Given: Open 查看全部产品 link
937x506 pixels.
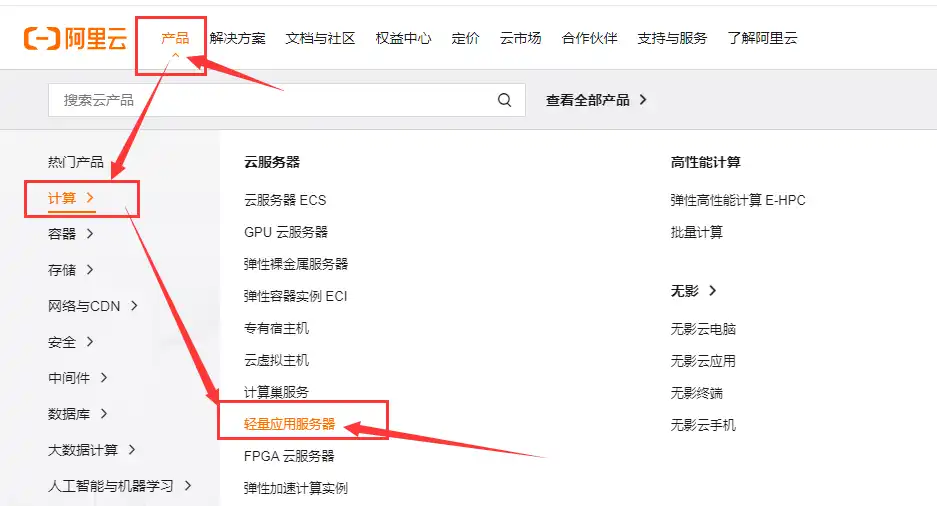Looking at the screenshot, I should click(587, 100).
